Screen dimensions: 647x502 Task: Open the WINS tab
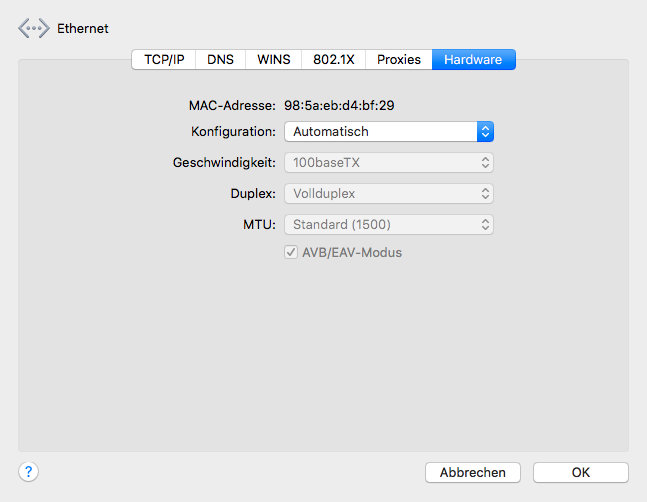[x=273, y=60]
